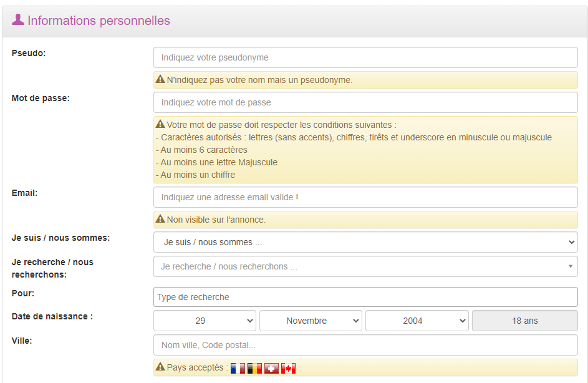
Task: Focus the Ville city or postal code field
Action: pos(365,345)
